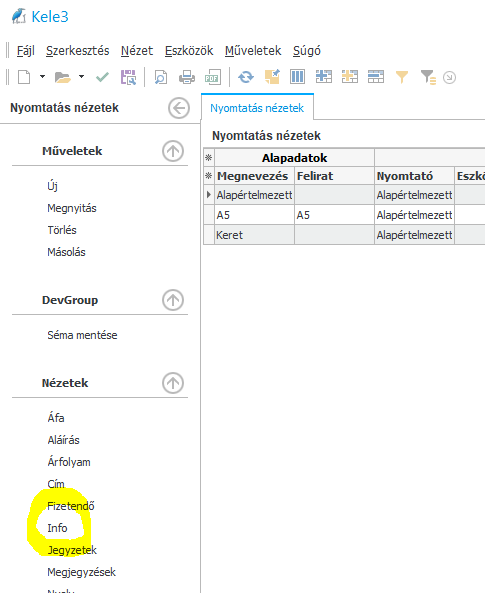Click Séma mentése under DevGroup
Viewport: 485px width, 593px height.
[82, 335]
